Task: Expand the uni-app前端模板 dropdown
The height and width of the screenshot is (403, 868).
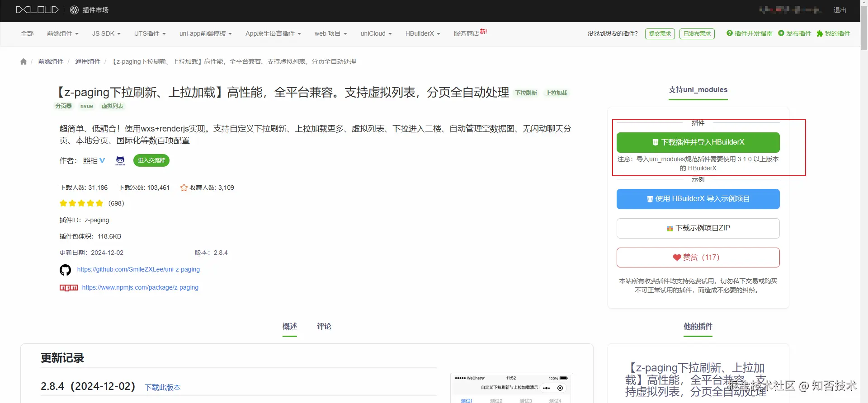Action: [x=205, y=33]
